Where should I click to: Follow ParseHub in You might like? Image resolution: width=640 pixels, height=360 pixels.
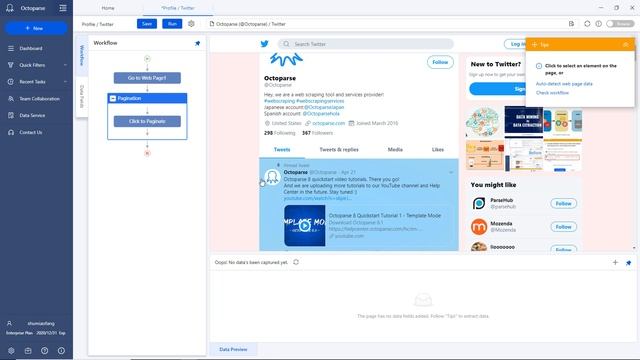coord(563,203)
